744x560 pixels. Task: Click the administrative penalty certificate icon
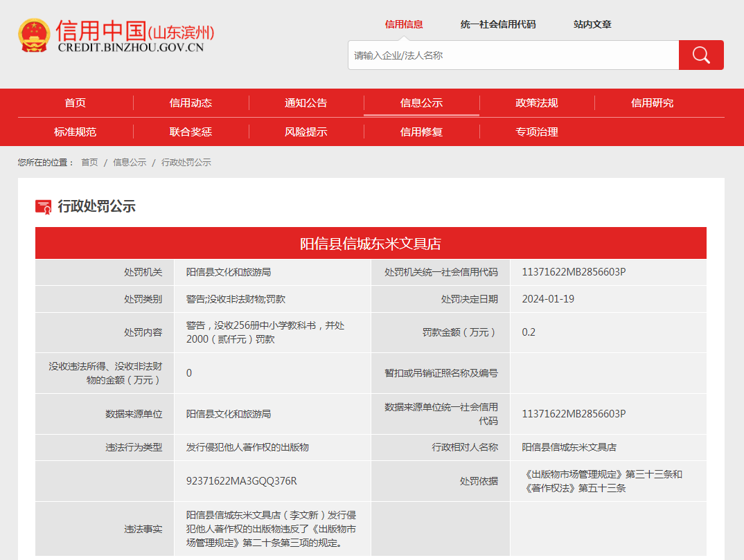click(43, 206)
